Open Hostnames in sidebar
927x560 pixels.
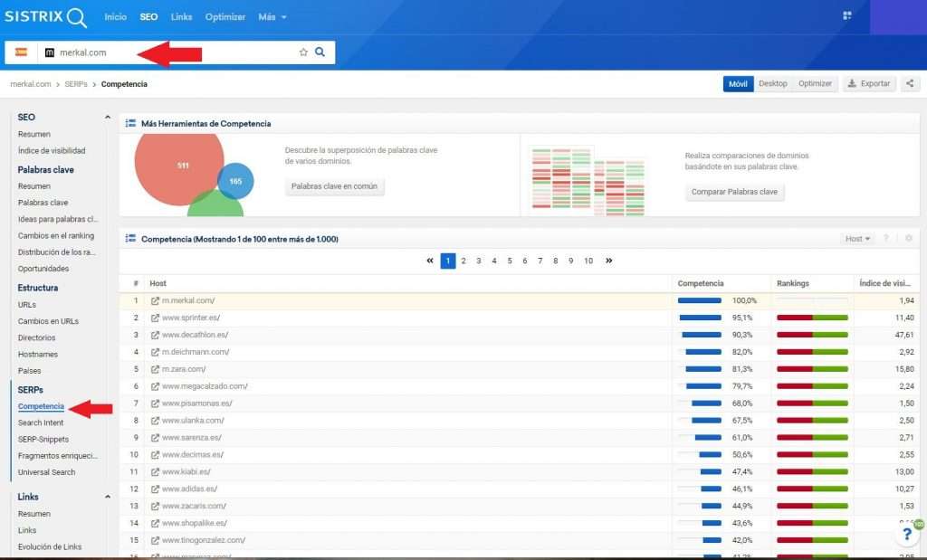pyautogui.click(x=38, y=355)
